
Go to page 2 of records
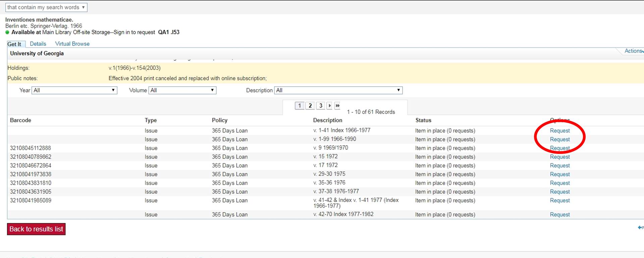pyautogui.click(x=310, y=106)
